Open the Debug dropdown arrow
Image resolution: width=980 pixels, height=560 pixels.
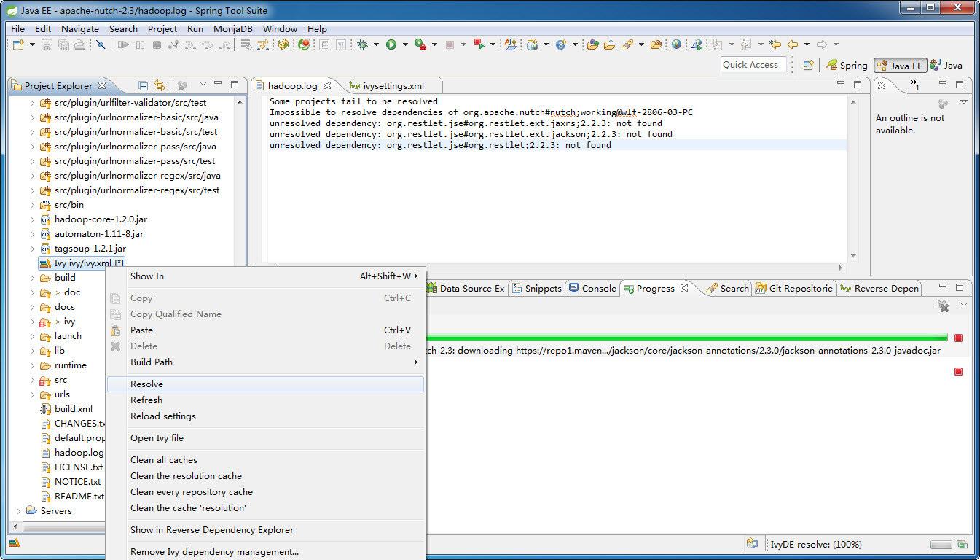(x=376, y=44)
